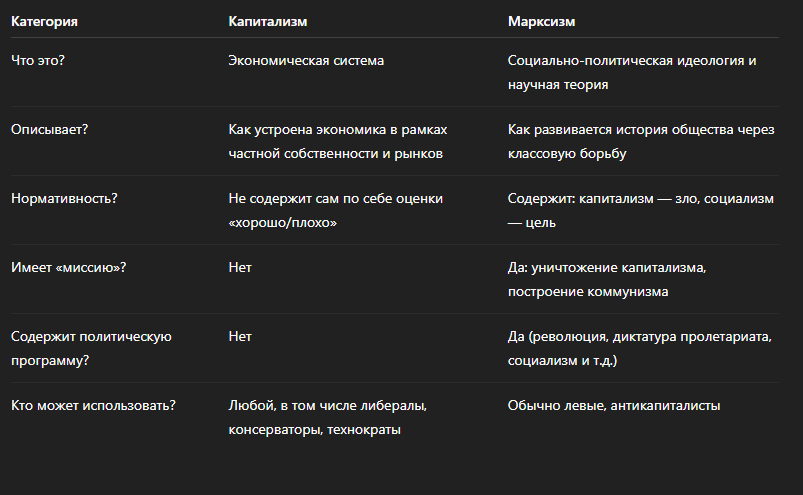Select the «Нормативность?» row label

64,198
